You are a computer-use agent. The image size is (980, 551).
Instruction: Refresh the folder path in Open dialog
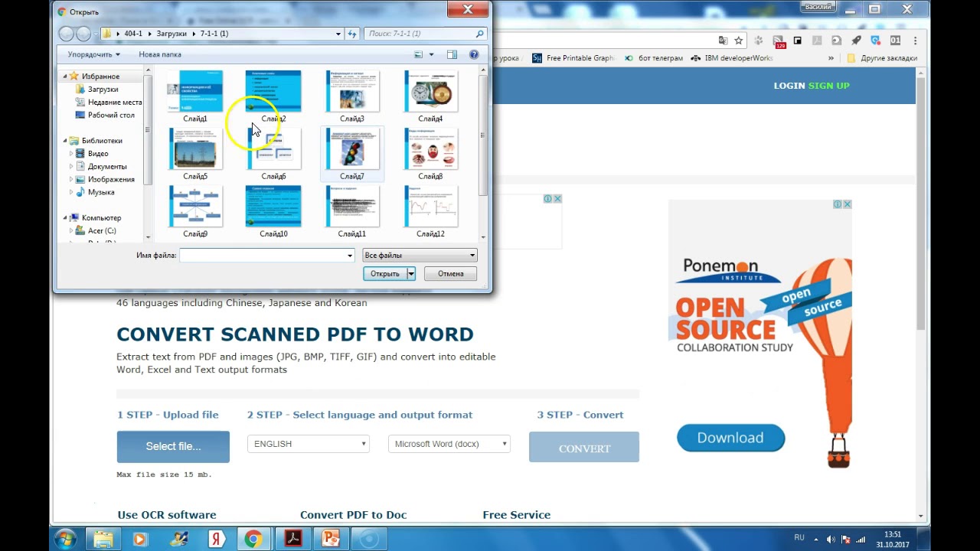[x=352, y=34]
